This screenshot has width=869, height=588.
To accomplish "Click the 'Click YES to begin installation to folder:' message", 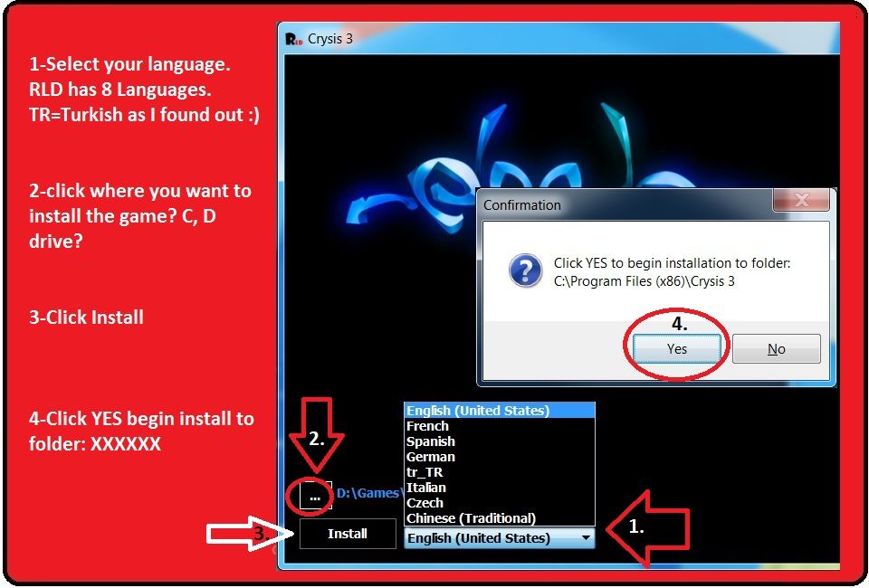I will (x=673, y=263).
